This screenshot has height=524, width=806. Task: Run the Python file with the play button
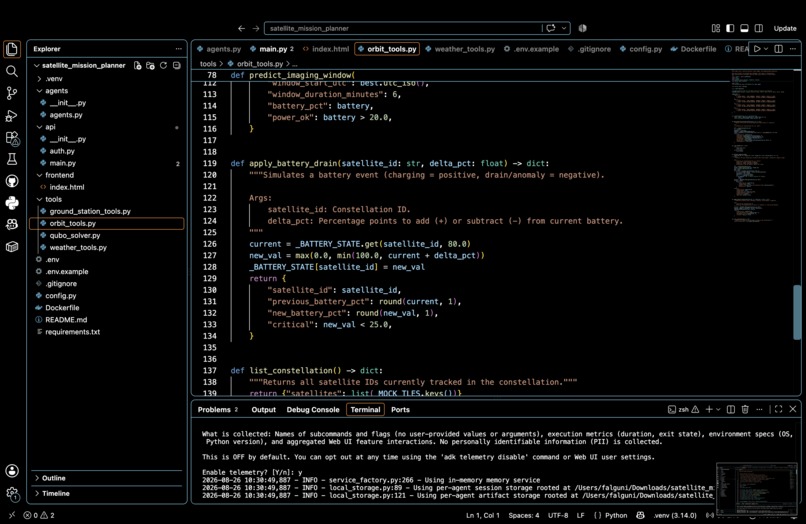coord(757,49)
